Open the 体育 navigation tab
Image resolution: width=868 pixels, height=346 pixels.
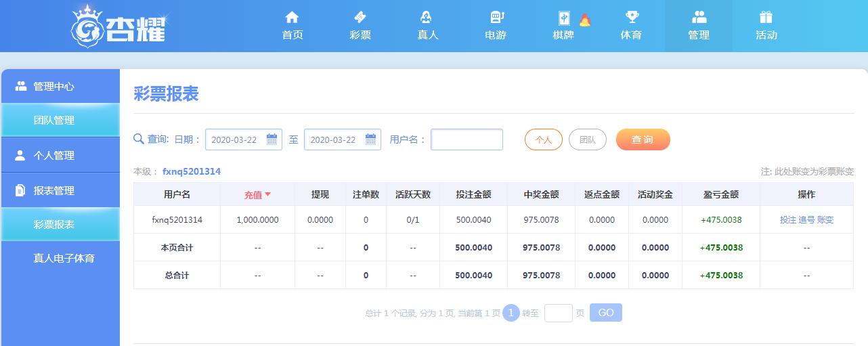coord(631,26)
